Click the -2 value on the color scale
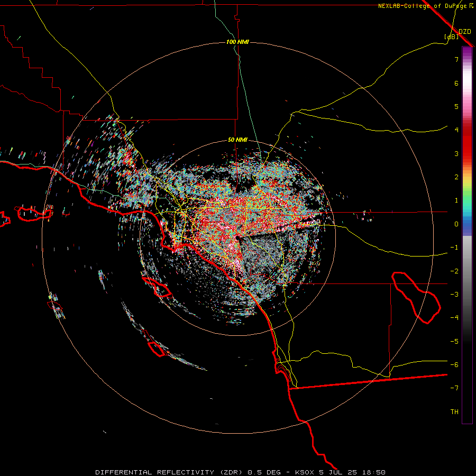The height and width of the screenshot is (476, 476). click(454, 271)
